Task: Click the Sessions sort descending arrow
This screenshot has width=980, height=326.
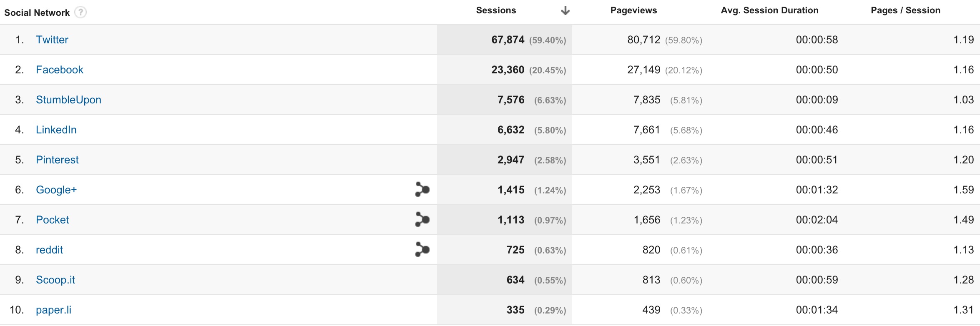Action: (565, 10)
